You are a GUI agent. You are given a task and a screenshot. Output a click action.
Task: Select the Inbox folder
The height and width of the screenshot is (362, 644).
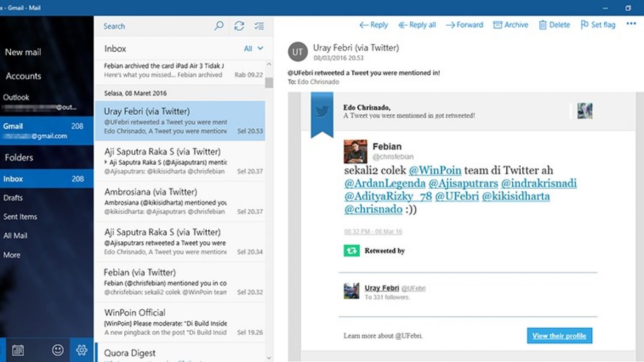click(47, 178)
